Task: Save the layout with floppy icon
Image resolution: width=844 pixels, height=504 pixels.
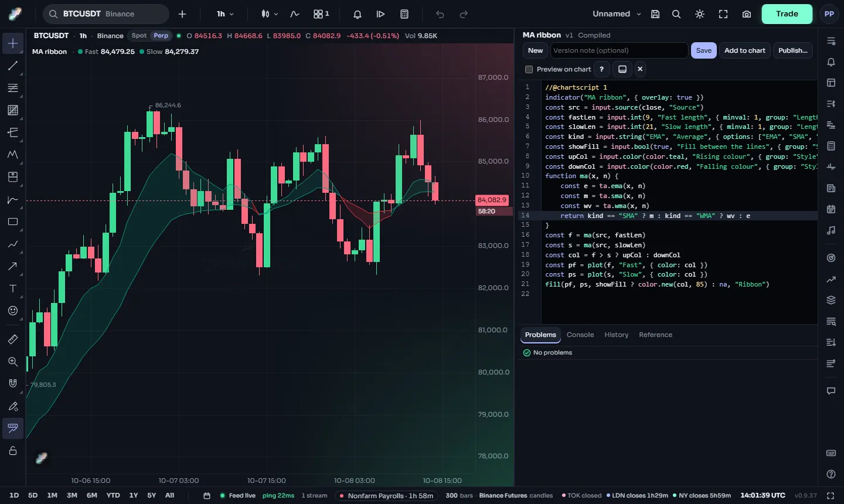Action: (x=655, y=14)
